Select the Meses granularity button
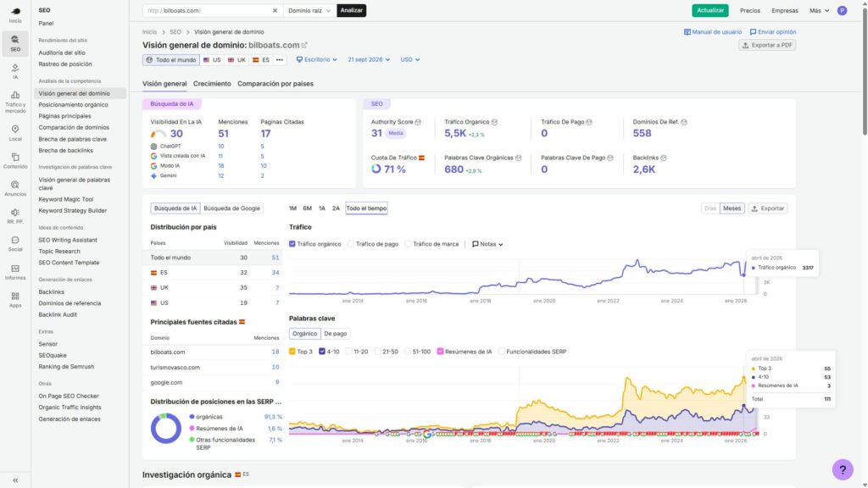This screenshot has width=868, height=488. point(732,208)
